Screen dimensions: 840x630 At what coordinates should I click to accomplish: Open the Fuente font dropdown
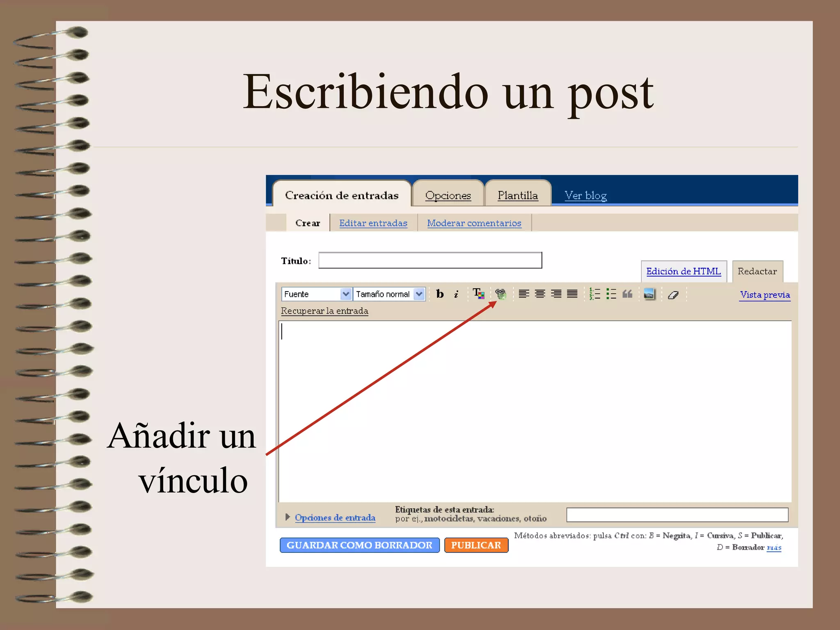(316, 294)
